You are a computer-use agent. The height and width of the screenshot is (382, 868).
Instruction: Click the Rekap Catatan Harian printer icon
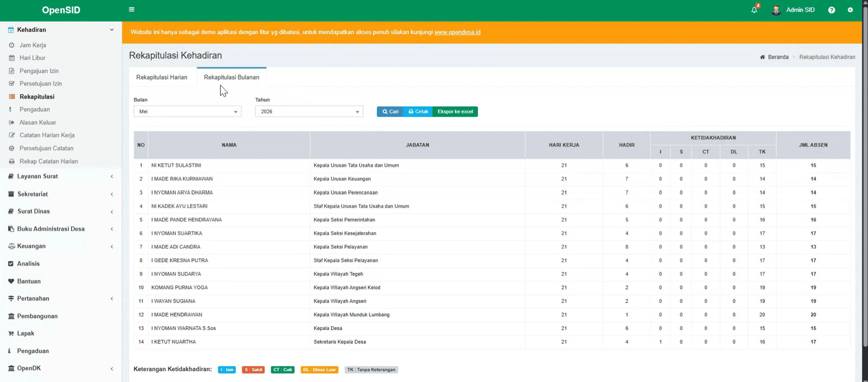[11, 161]
